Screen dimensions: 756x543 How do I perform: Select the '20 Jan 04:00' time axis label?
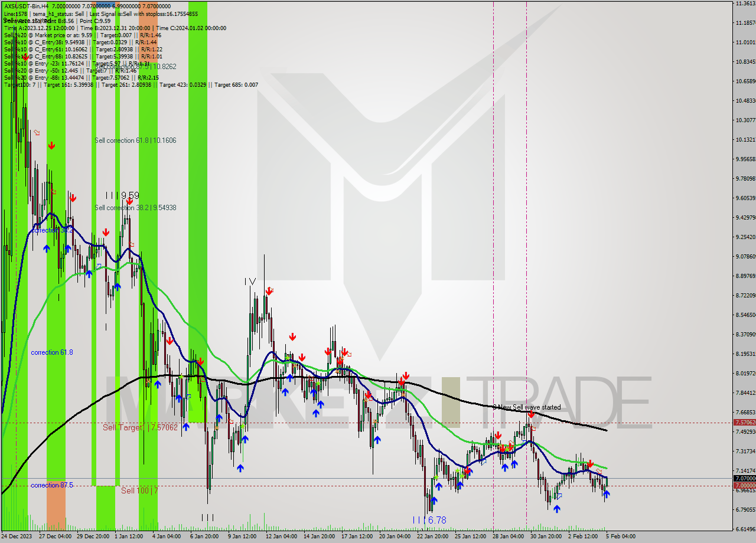395,537
